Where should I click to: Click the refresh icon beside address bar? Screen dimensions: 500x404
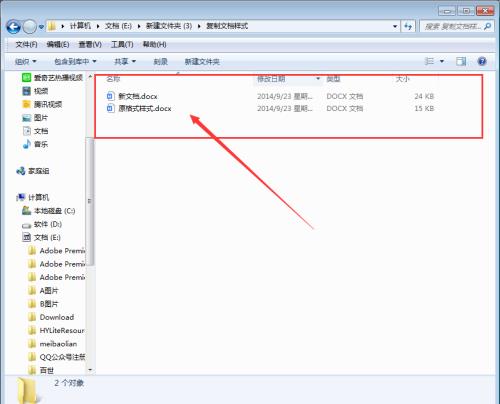coord(408,26)
